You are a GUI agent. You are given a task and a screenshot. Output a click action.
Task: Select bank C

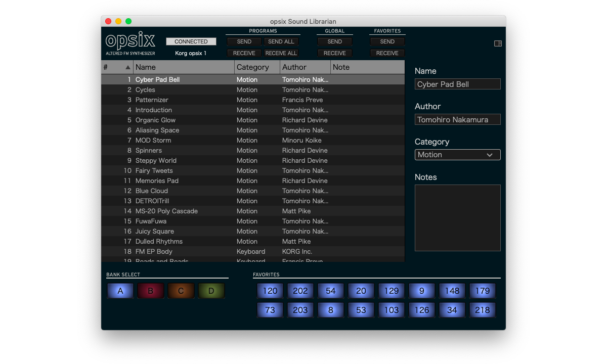point(181,291)
